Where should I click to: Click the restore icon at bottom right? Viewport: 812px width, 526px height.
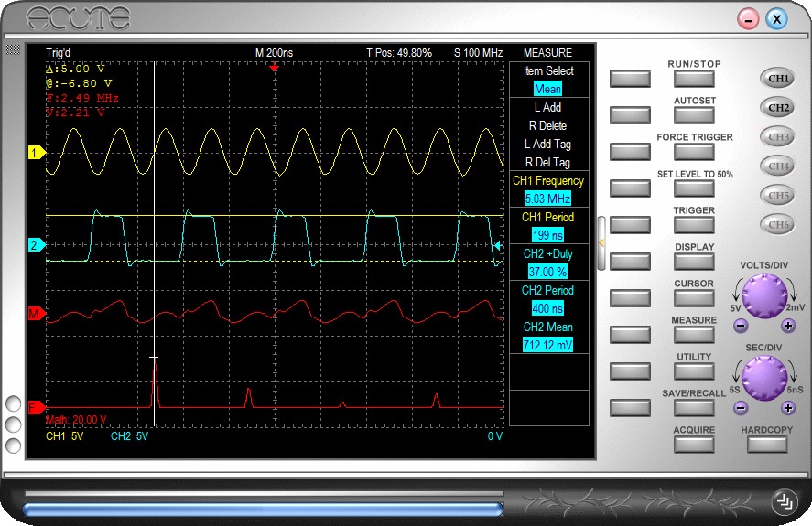(x=785, y=501)
